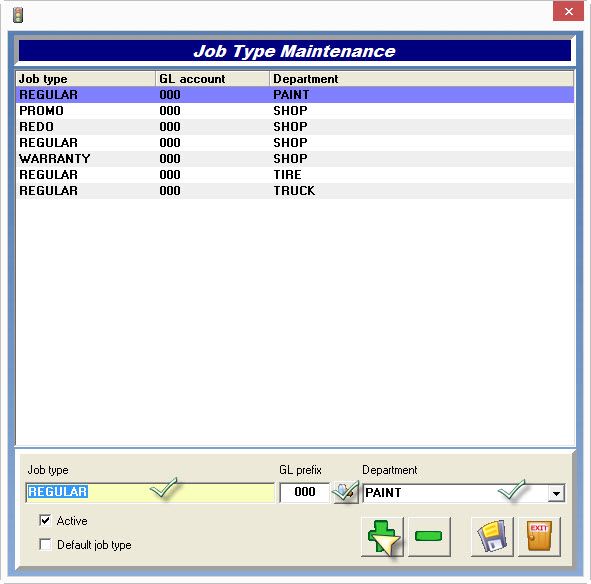
Task: Select the WARRANTY SHOP row
Action: coord(295,159)
